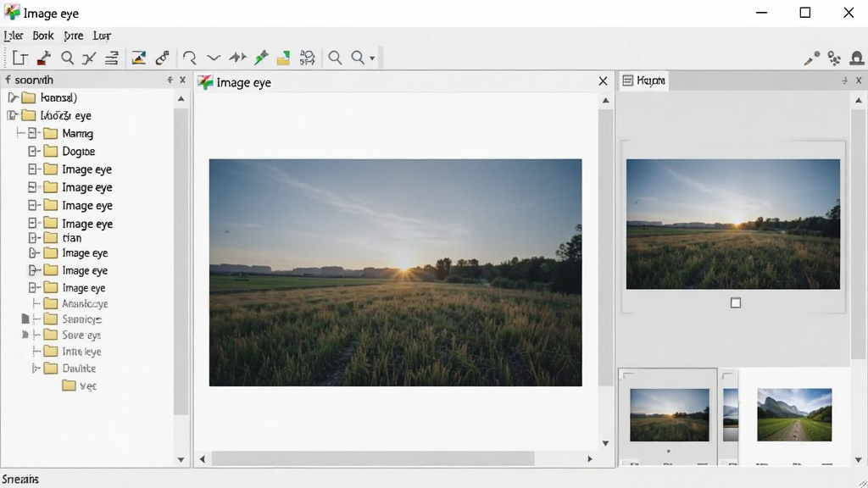This screenshot has height=488, width=868.
Task: Click the landscape picture icon in the toolbar
Action: coord(138,58)
